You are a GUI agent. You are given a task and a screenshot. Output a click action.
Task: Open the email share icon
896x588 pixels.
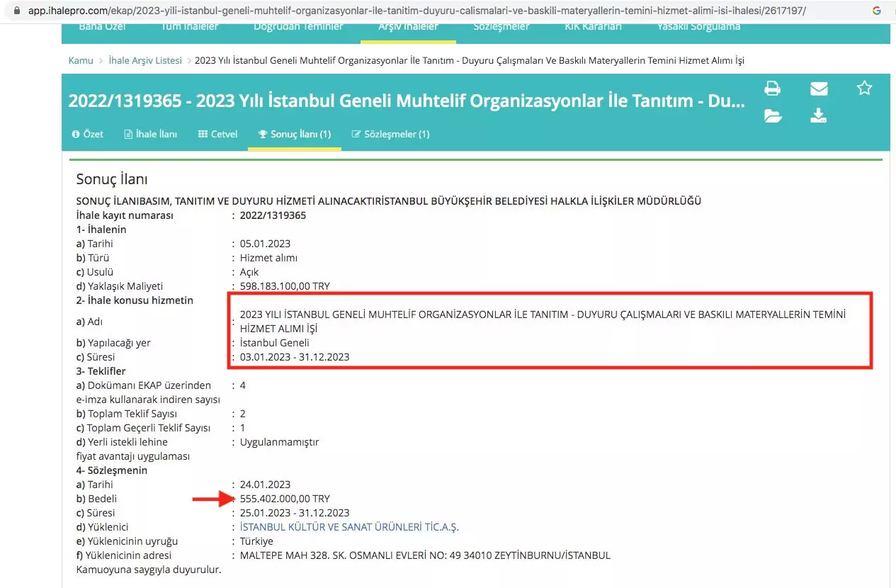point(819,88)
